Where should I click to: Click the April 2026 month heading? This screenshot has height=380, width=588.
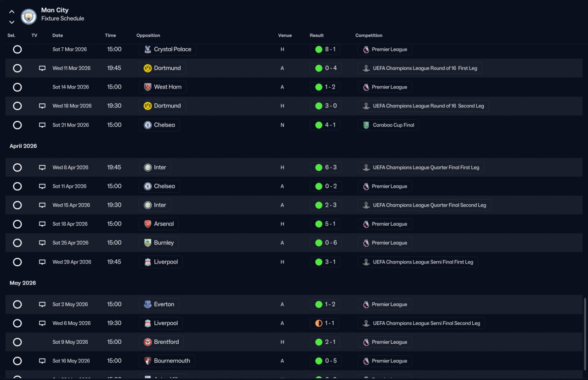pyautogui.click(x=23, y=146)
